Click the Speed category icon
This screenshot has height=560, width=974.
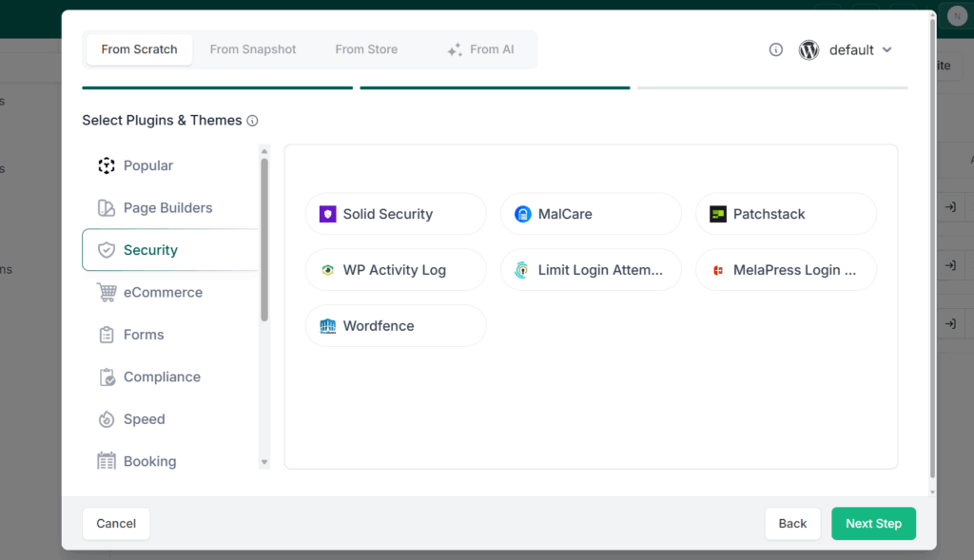107,419
